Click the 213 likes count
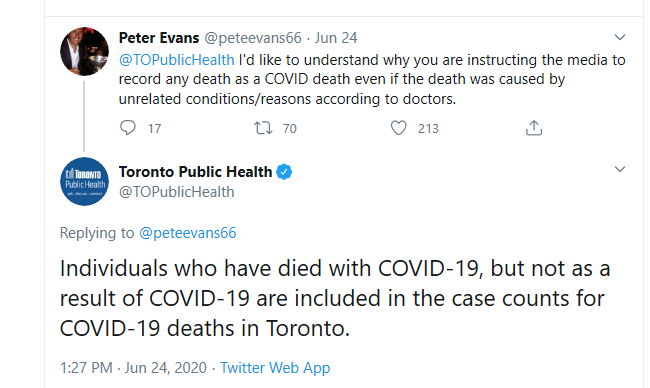The width and height of the screenshot is (650, 388). [428, 129]
